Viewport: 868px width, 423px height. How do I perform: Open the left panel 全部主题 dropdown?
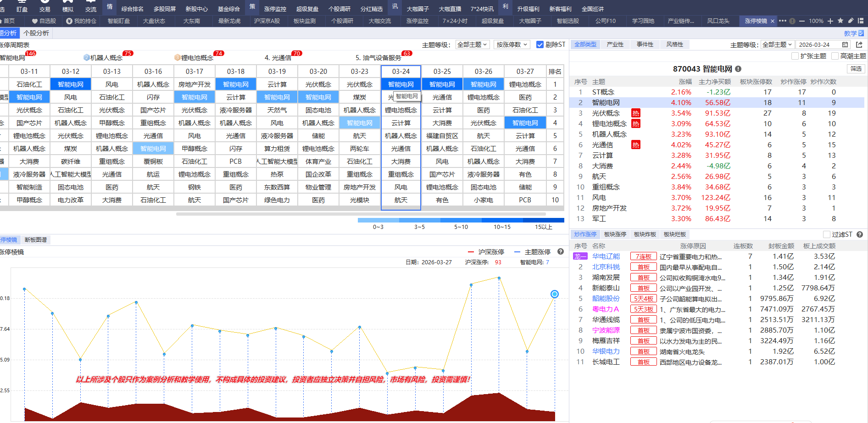click(x=473, y=45)
